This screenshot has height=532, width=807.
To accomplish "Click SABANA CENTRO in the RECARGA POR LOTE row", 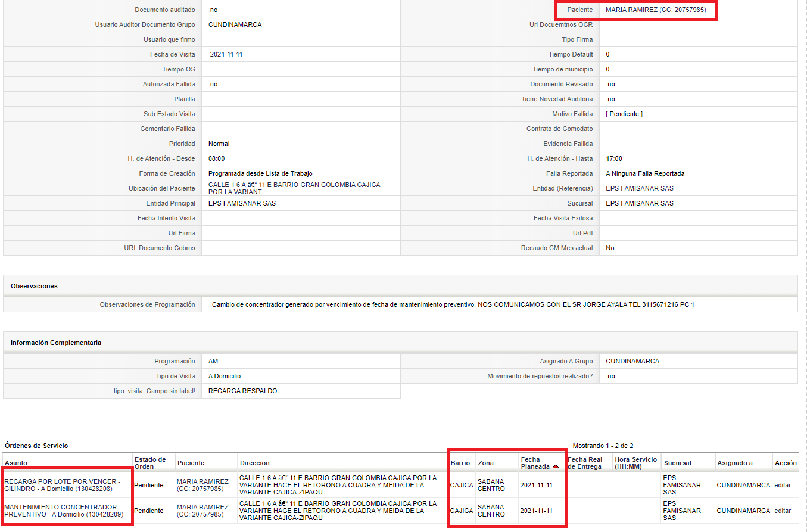I will (492, 485).
